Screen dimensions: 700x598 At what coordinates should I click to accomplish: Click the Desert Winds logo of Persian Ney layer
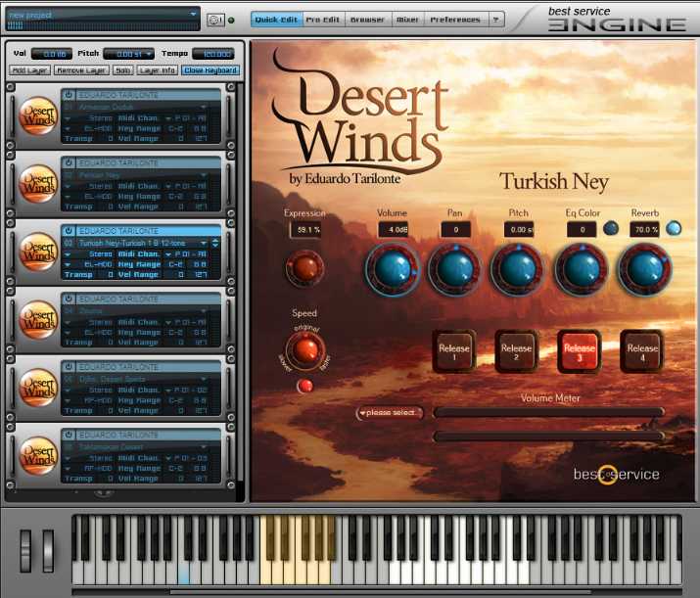(x=38, y=184)
